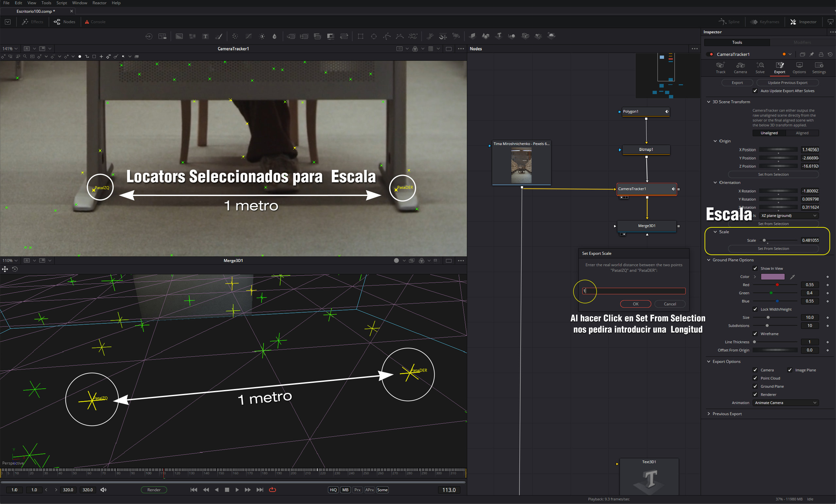
Task: Click the distance input field in dialog
Action: [633, 291]
